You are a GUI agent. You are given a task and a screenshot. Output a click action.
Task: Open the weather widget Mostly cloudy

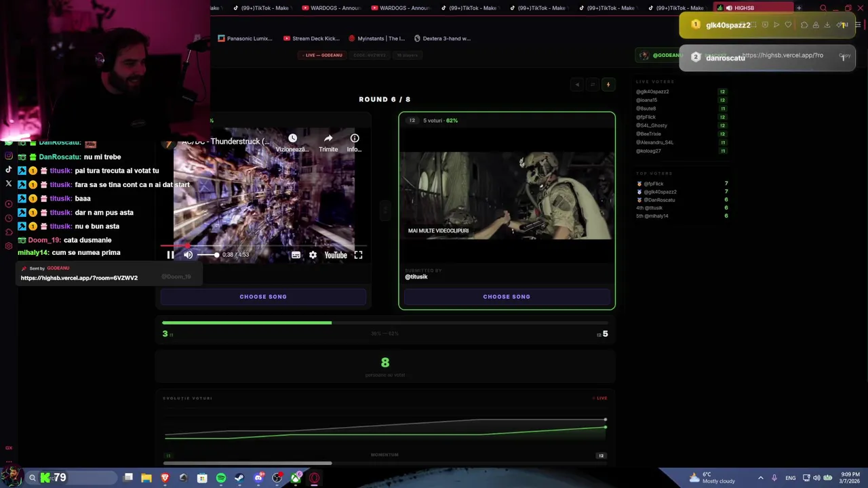click(x=711, y=478)
